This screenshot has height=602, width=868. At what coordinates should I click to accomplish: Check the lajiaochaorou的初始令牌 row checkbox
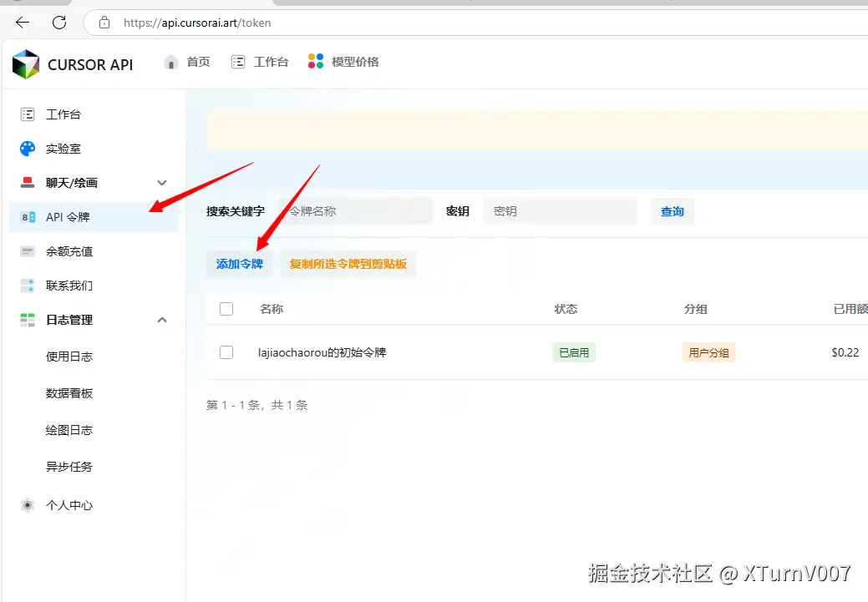226,352
